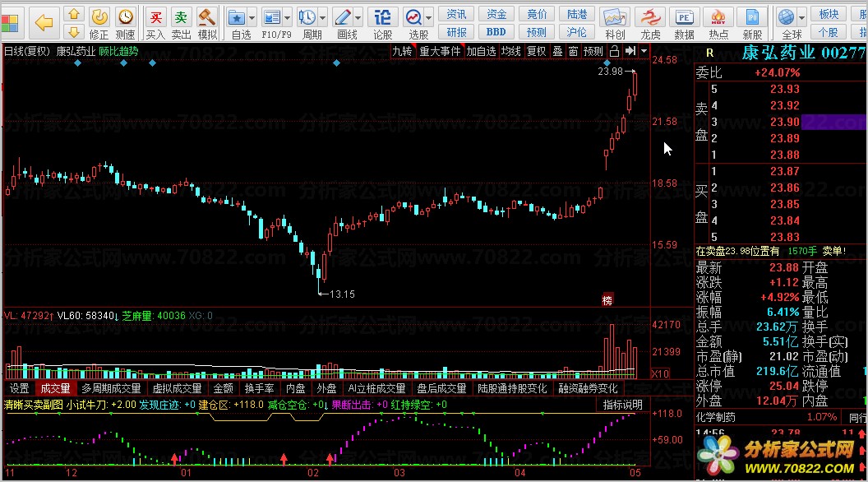Open the 数据 PE data icon
The width and height of the screenshot is (868, 482).
tap(684, 23)
